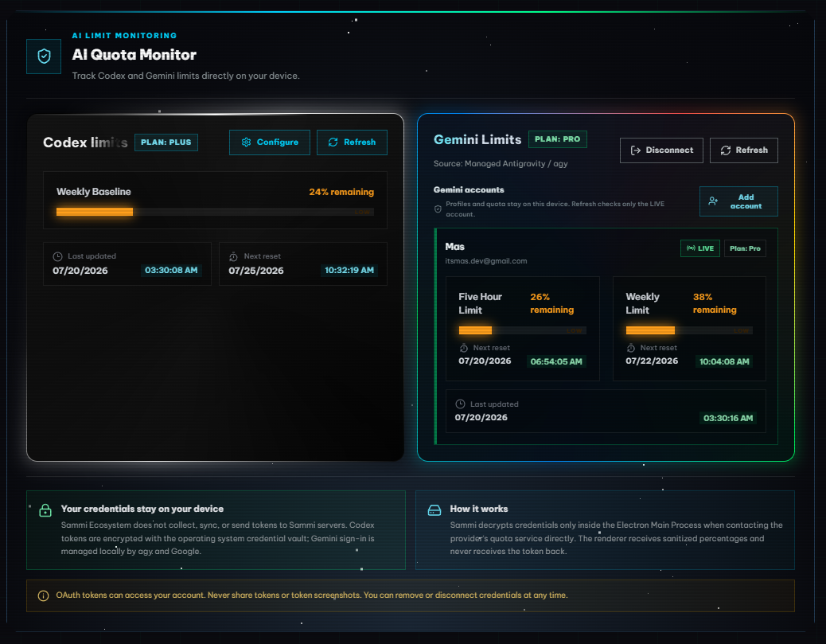Click the 10:32:19 AM reset time
The width and height of the screenshot is (826, 644).
point(349,271)
